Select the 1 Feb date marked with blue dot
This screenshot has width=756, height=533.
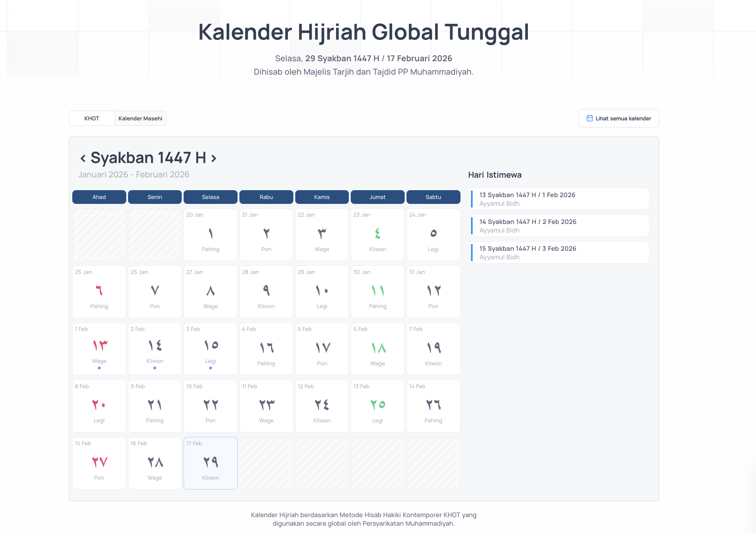pos(99,349)
